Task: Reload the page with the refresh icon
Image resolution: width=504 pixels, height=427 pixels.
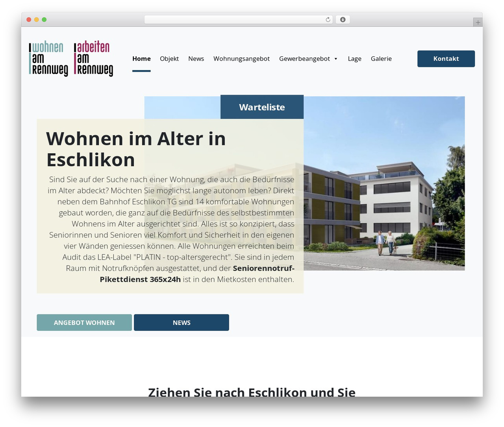Action: tap(328, 20)
